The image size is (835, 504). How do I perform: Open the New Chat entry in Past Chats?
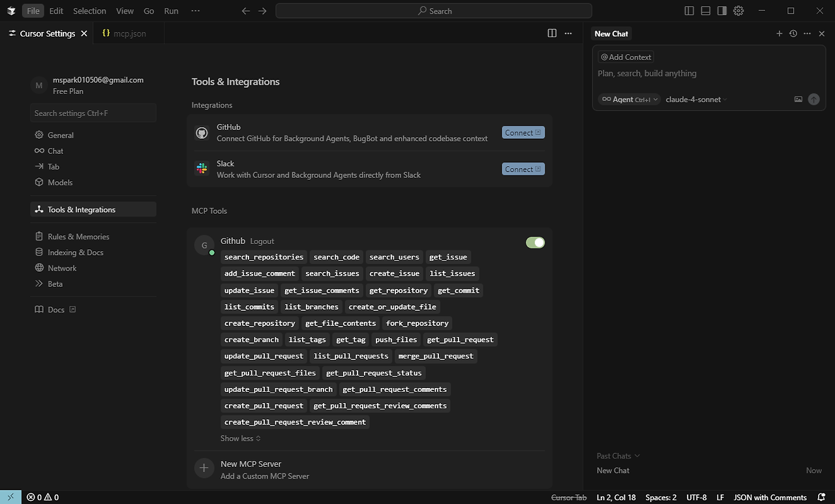(x=709, y=471)
